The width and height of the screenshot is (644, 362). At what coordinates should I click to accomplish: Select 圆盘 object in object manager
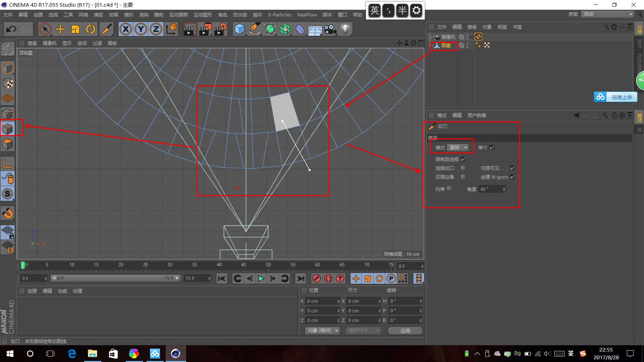point(446,46)
